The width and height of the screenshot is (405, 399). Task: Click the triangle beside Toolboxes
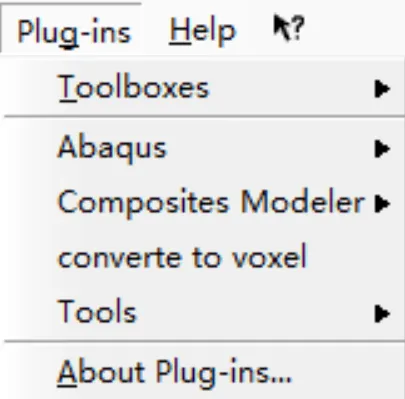pyautogui.click(x=382, y=89)
